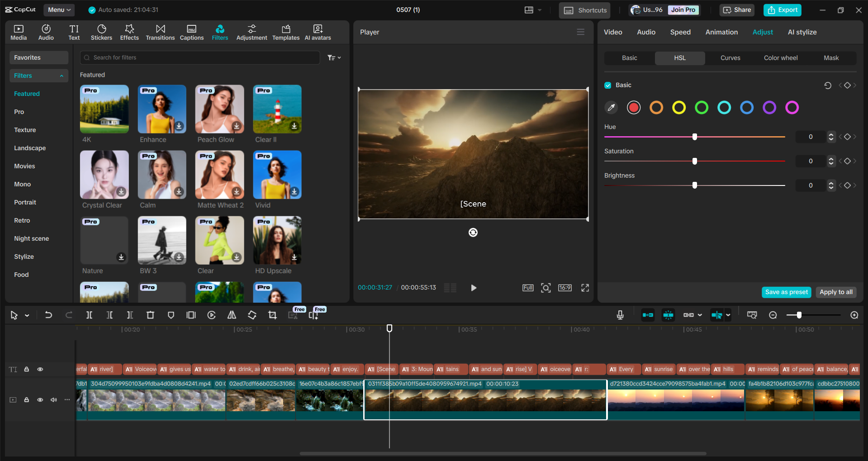Image resolution: width=868 pixels, height=461 pixels.
Task: Click the Mask icon in the timeline toolbar
Action: 171,315
